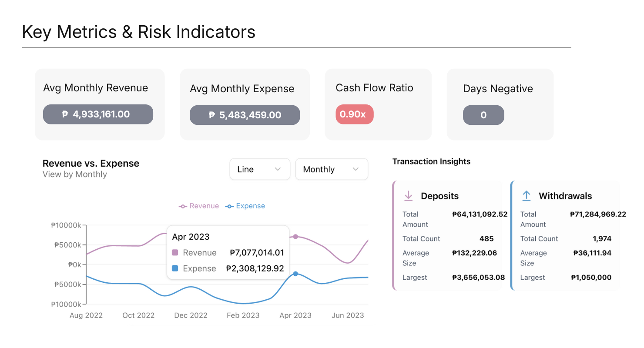The image size is (644, 348).
Task: Click tooltip expense value ₱2,308,129.92
Action: [255, 268]
